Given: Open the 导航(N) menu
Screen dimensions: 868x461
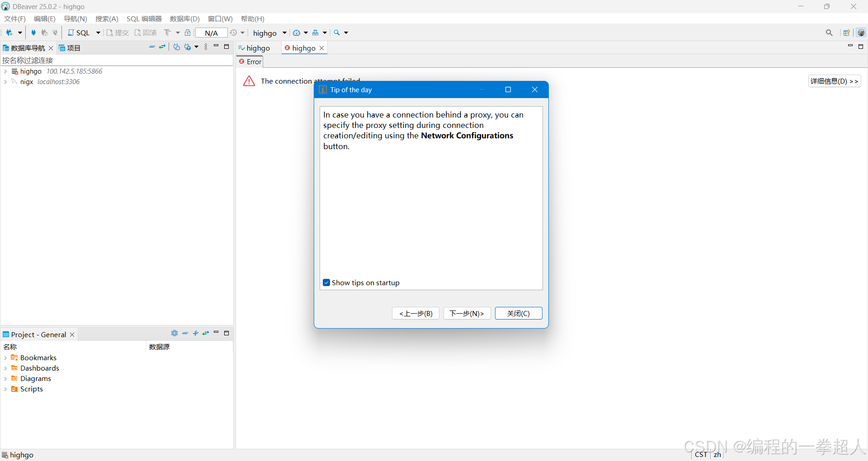Looking at the screenshot, I should point(75,19).
